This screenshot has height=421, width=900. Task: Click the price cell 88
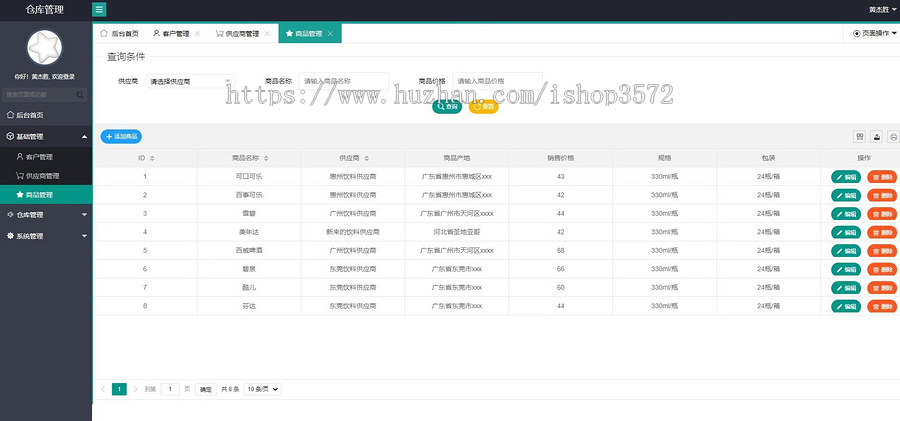click(x=560, y=250)
